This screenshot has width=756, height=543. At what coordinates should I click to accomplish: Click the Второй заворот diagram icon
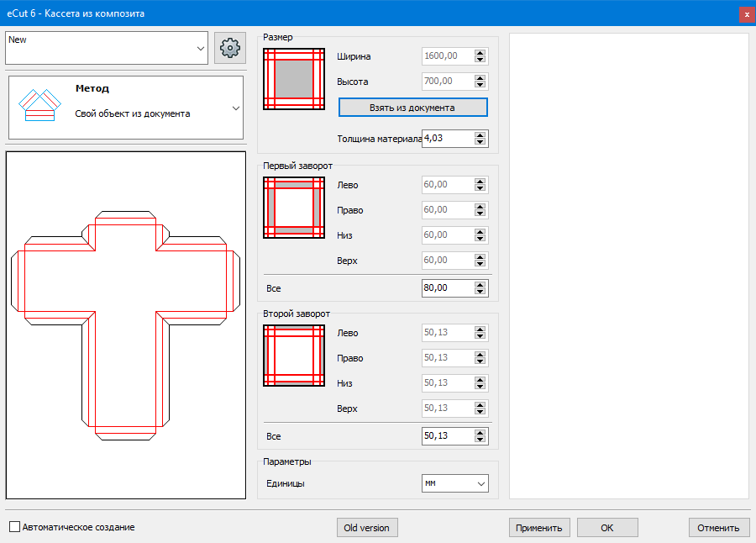294,356
